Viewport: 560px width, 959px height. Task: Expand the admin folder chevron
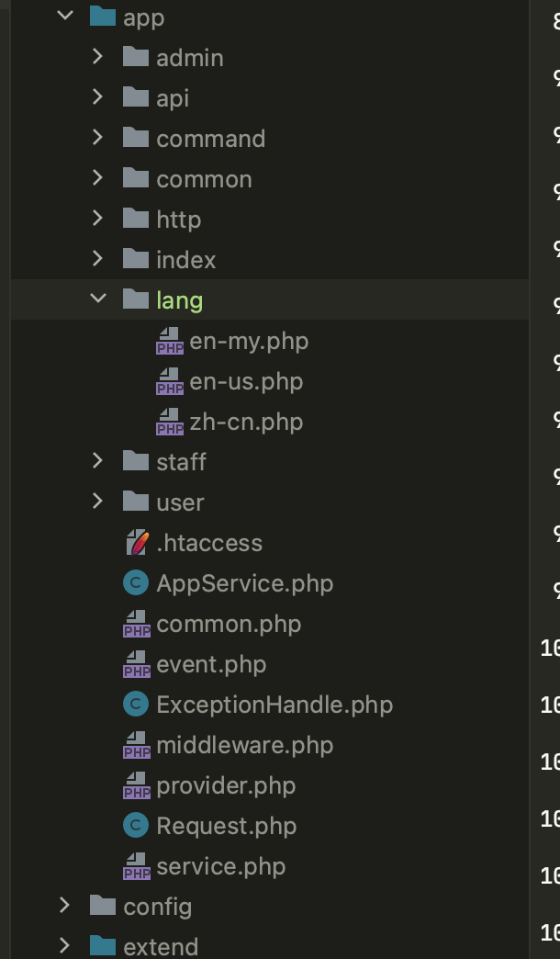(98, 56)
